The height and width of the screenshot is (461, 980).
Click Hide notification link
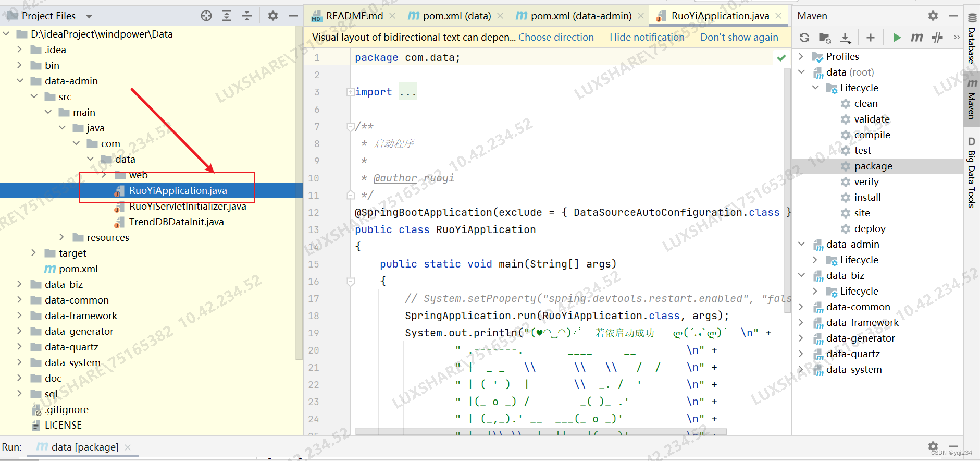pos(647,37)
